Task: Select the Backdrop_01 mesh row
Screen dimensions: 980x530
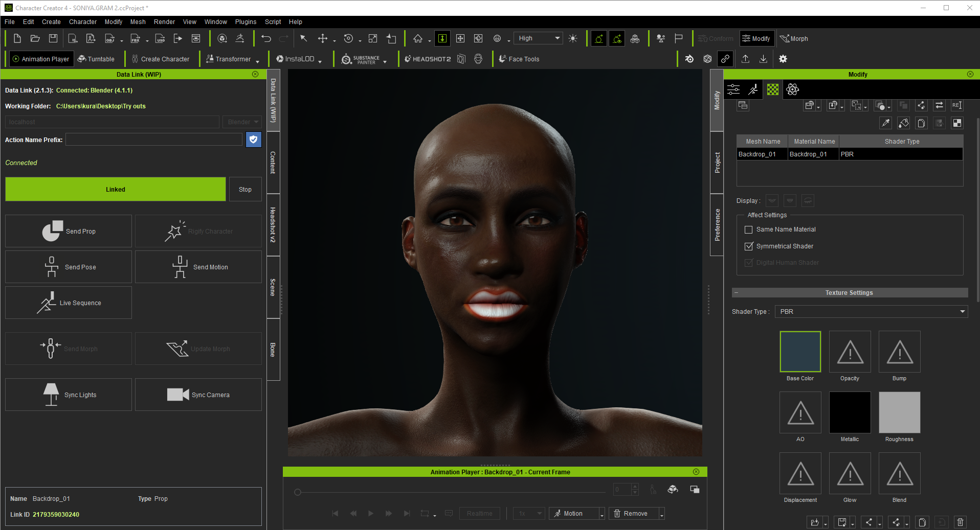Action: [850, 154]
